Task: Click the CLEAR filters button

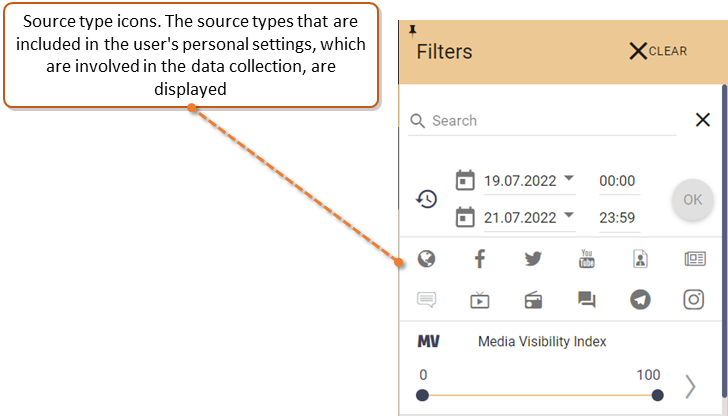Action: [658, 51]
